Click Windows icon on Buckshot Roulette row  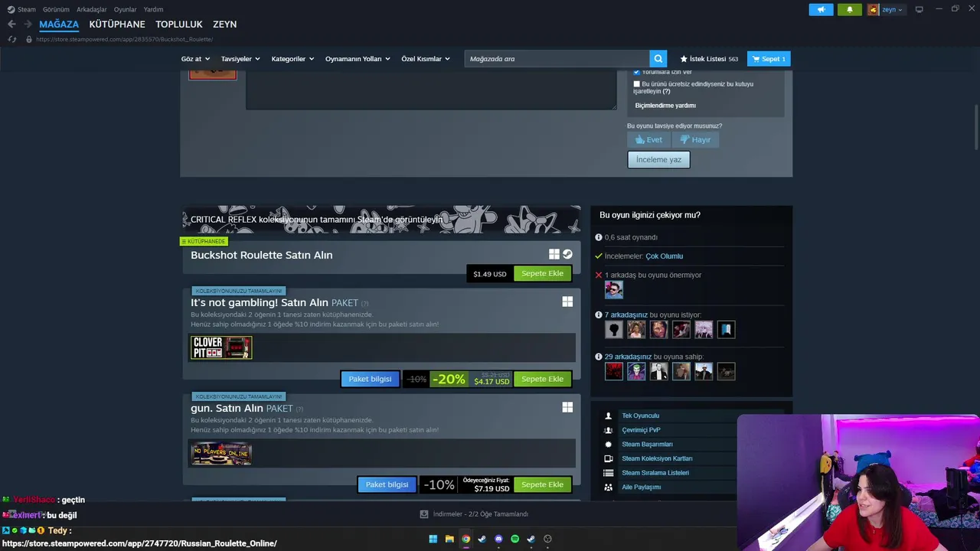coord(554,254)
